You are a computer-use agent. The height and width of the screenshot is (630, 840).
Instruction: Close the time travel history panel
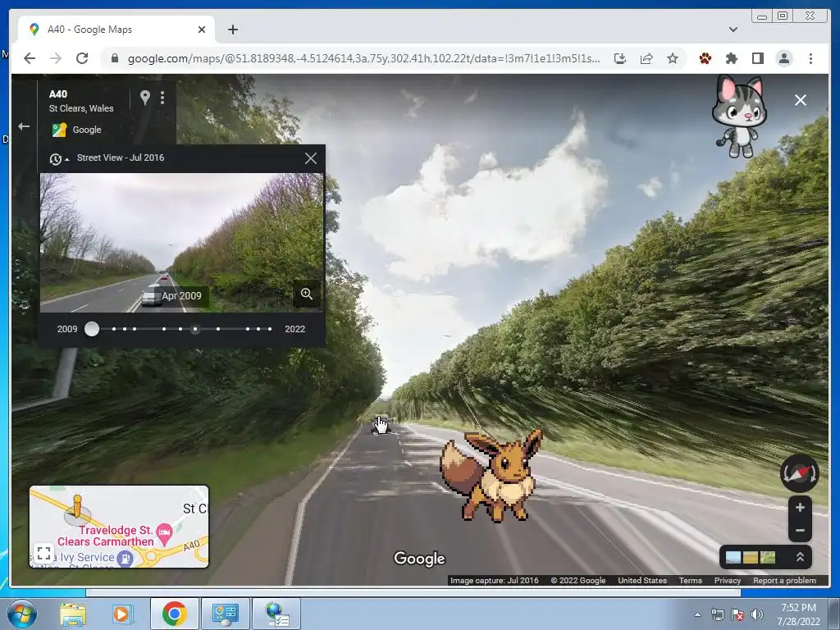coord(311,158)
